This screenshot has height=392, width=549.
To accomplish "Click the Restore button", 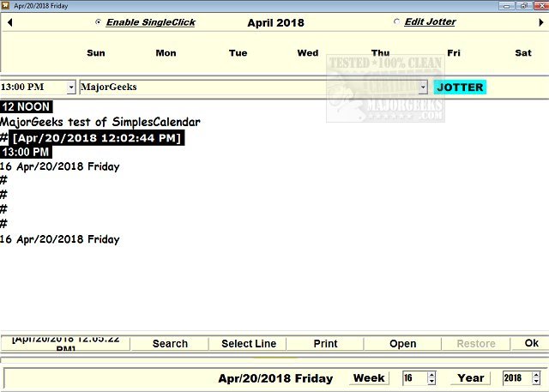I will [476, 344].
